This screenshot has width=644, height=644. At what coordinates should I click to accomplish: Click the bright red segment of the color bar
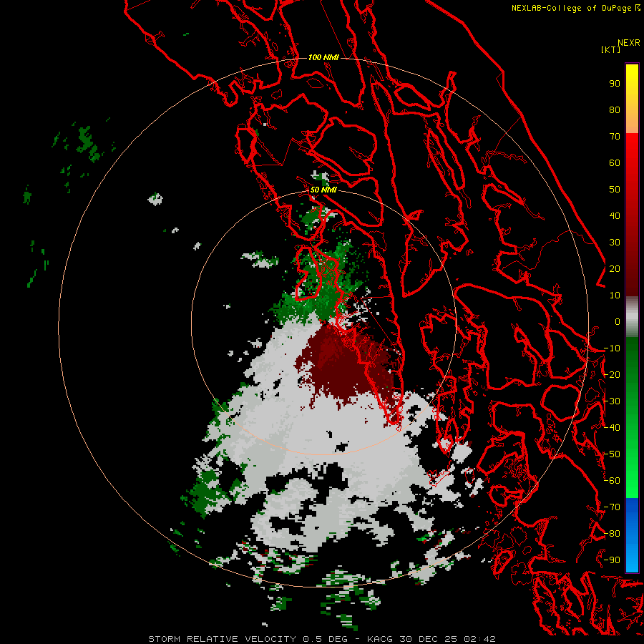(632, 172)
